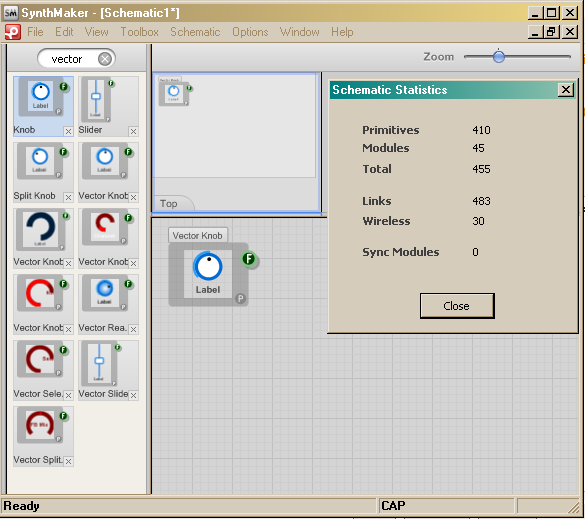585x519 pixels.
Task: Click the Close button in Schematic Statistics
Action: (x=457, y=306)
